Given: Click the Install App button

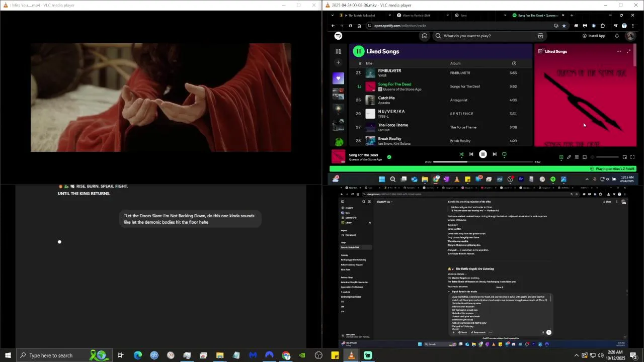Looking at the screenshot, I should tap(594, 36).
